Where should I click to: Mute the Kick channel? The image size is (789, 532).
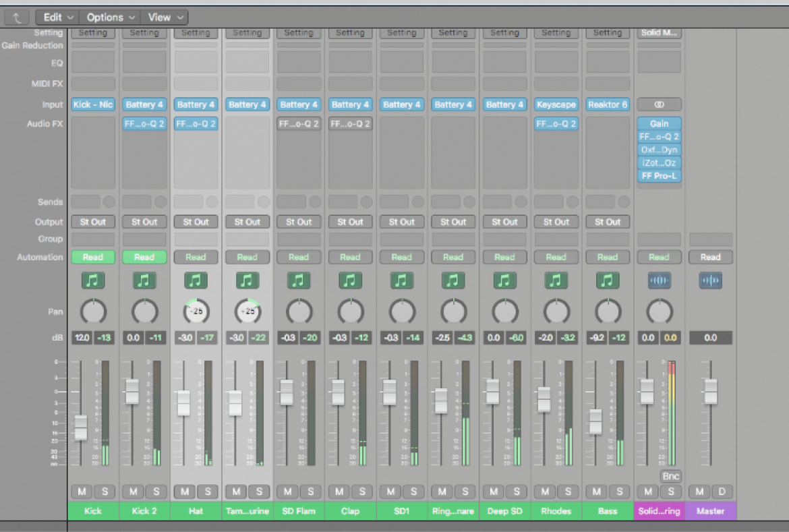[82, 492]
